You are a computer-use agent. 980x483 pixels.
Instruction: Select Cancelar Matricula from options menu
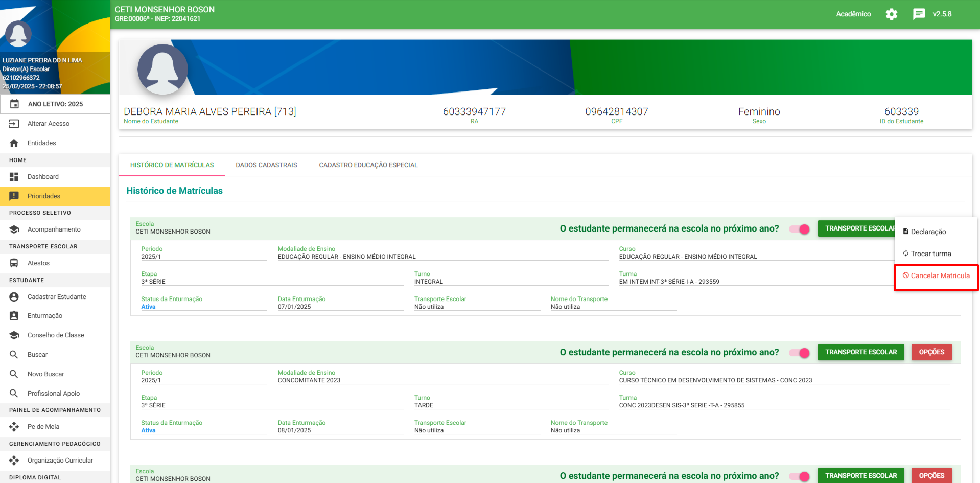(936, 276)
